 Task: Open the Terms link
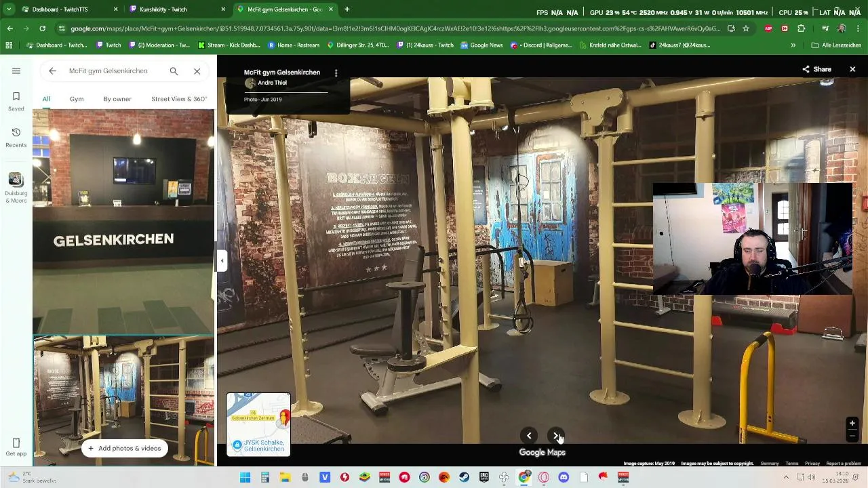tap(791, 464)
